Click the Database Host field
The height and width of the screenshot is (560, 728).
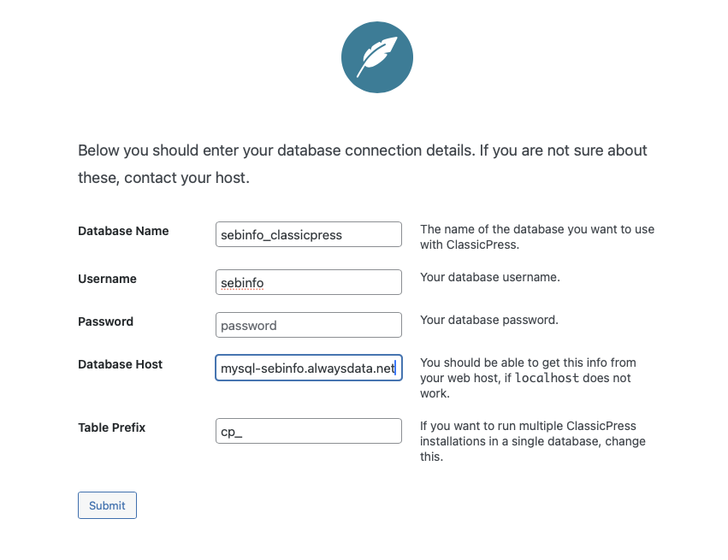[x=308, y=368]
